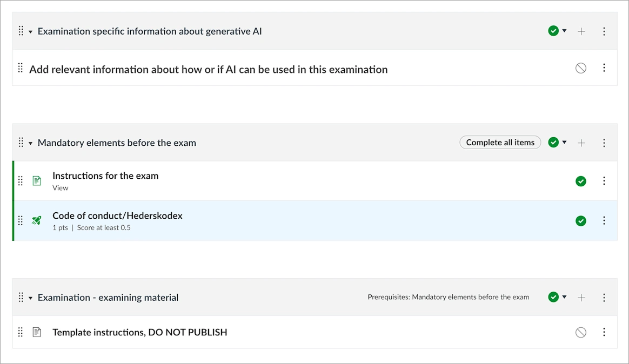This screenshot has height=364, width=629.
Task: Toggle published status of Mandatory elements module
Action: click(x=553, y=143)
